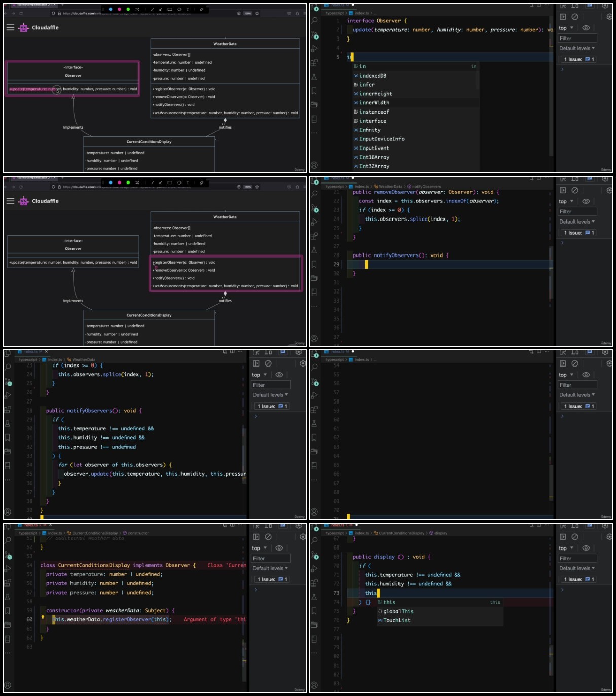This screenshot has width=616, height=696.
Task: Open Testing flask icon in activity bar beside 'instanceof' suggestion
Action: (x=314, y=77)
